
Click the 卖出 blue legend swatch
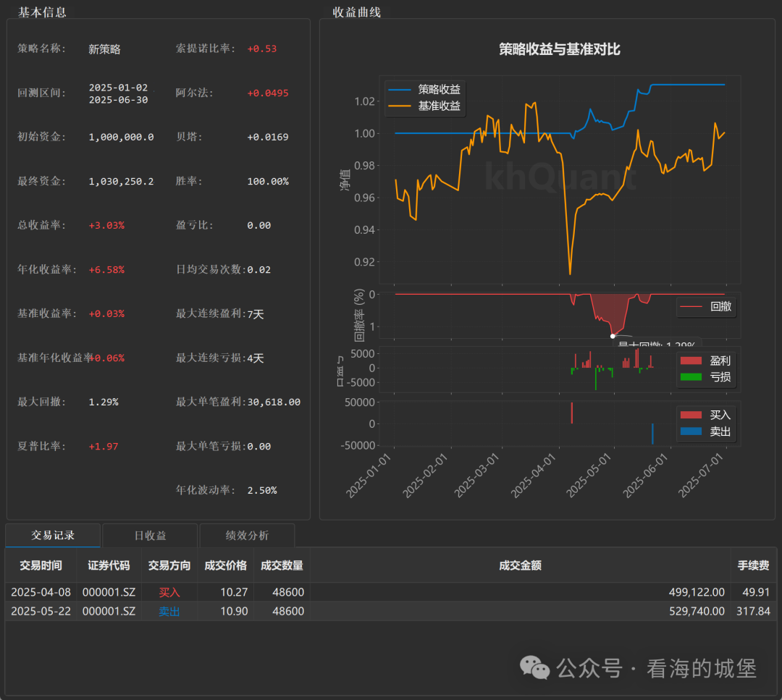[x=690, y=430]
